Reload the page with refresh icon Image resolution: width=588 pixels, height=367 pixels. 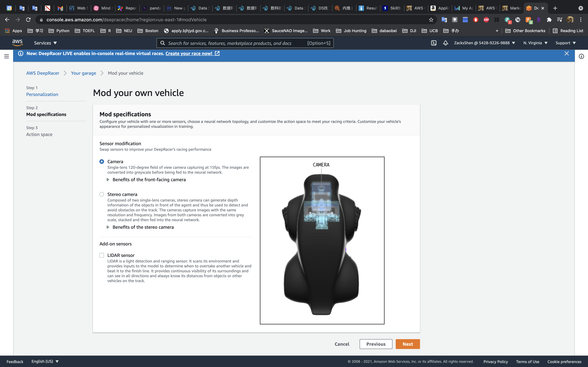coord(28,20)
